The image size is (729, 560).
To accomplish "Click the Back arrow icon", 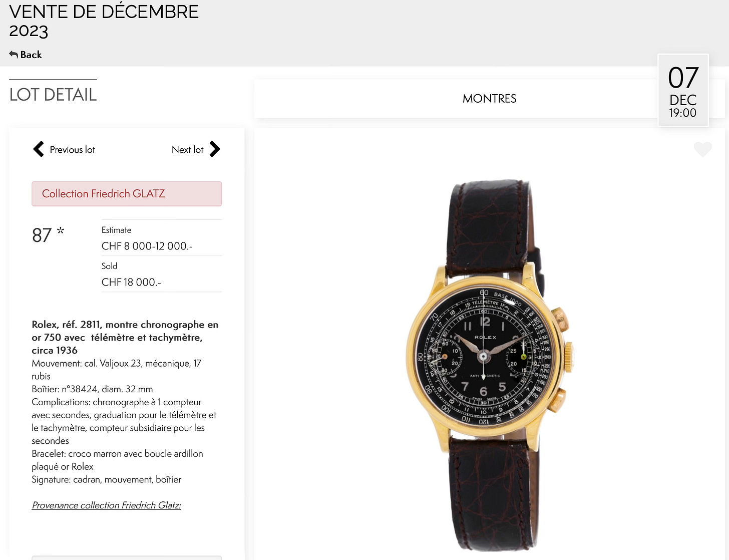I will pos(14,55).
